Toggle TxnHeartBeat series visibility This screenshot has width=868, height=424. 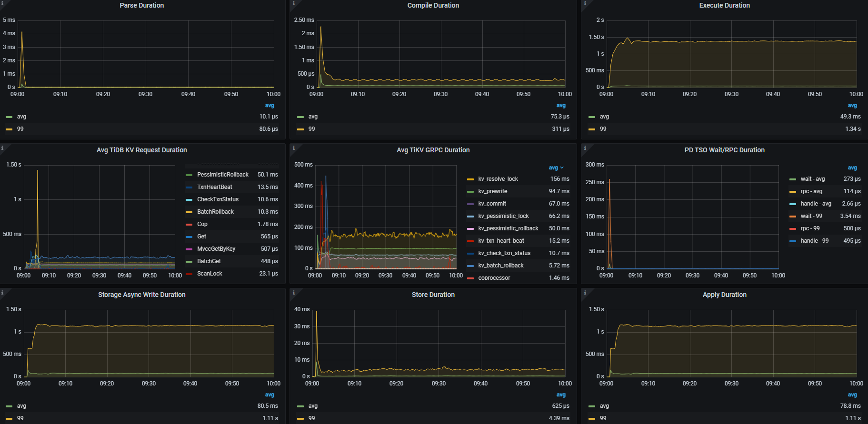tap(214, 187)
